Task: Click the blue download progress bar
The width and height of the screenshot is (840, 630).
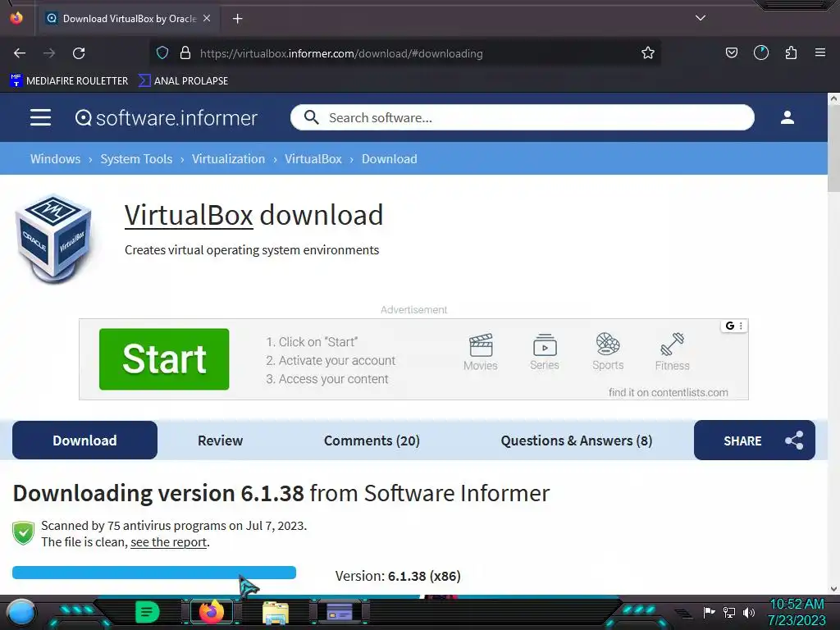Action: 154,573
